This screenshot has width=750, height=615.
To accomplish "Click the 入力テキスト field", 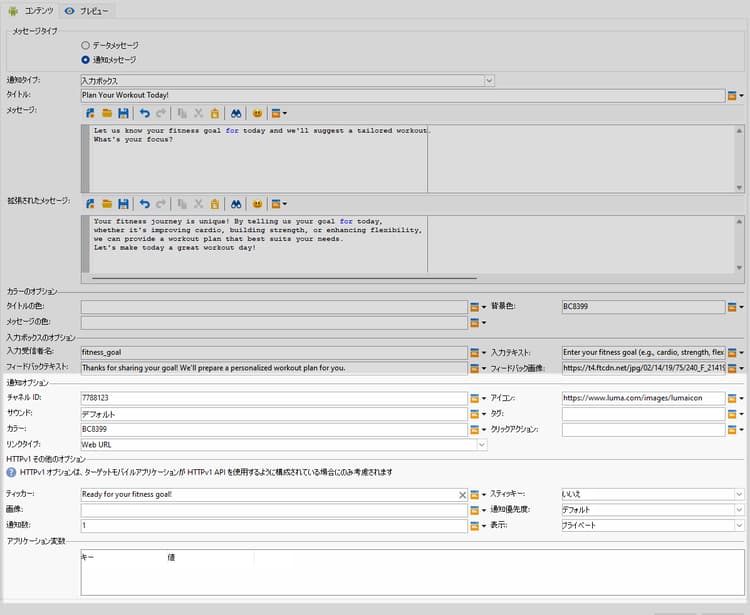I will tap(643, 352).
